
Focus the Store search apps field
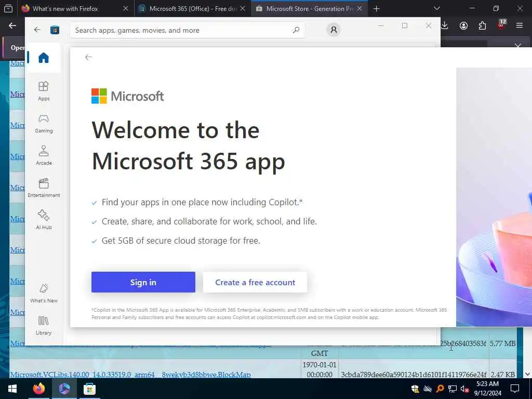[187, 30]
